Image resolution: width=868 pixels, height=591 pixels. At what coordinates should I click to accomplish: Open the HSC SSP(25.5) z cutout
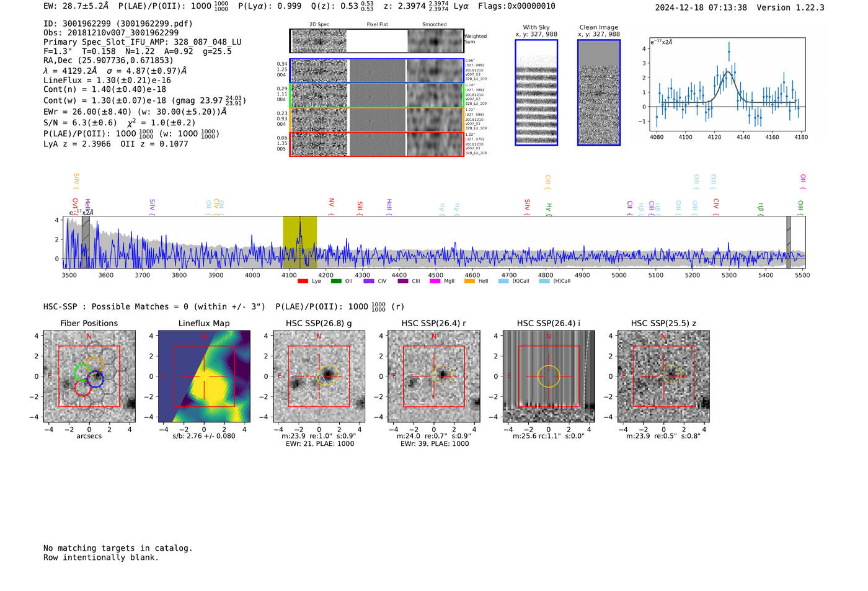point(663,376)
